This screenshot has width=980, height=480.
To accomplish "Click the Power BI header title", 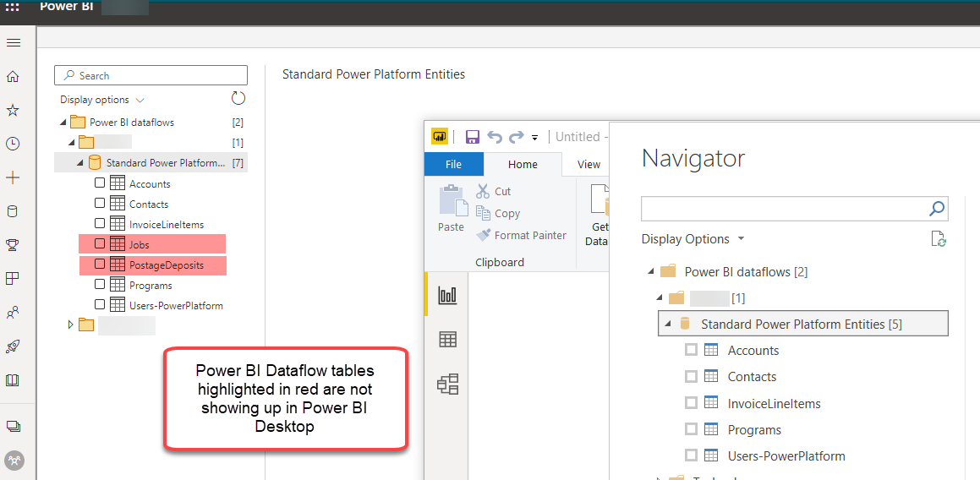I will coord(66,7).
